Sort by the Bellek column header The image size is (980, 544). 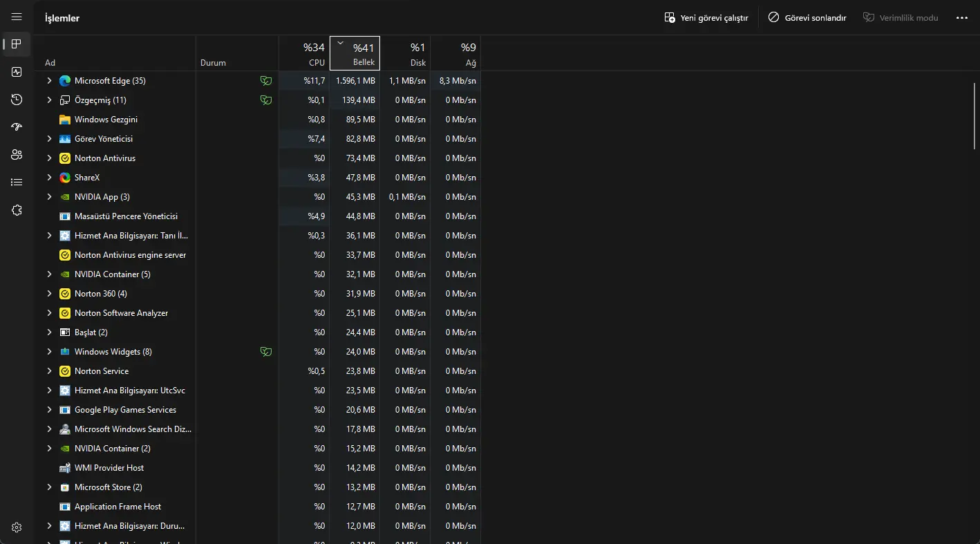(355, 53)
